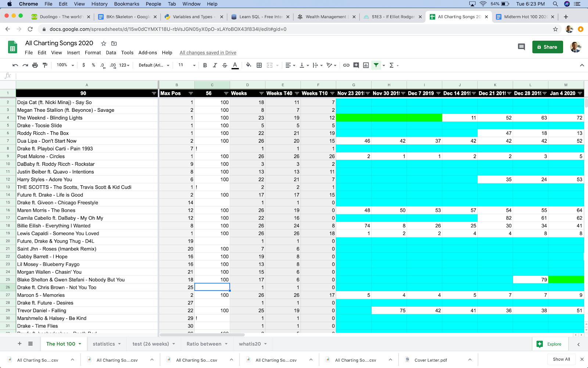Click the Redo arrow in the toolbar
Image resolution: width=588 pixels, height=368 pixels.
[x=25, y=65]
